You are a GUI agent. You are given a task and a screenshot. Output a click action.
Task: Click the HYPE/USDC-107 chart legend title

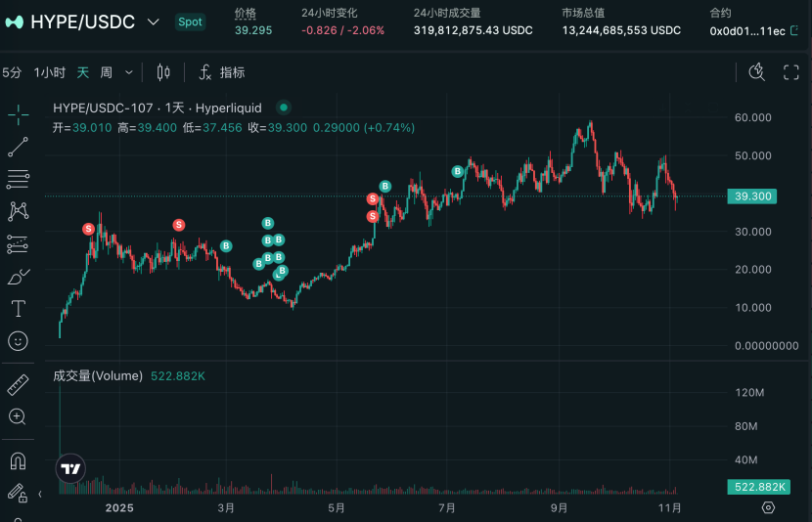click(x=158, y=108)
